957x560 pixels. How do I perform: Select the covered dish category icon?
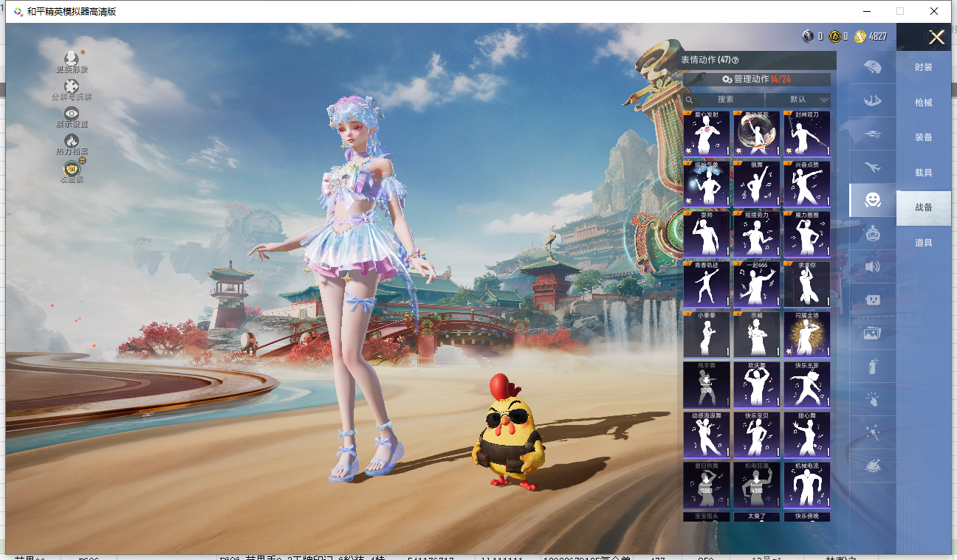(x=873, y=466)
